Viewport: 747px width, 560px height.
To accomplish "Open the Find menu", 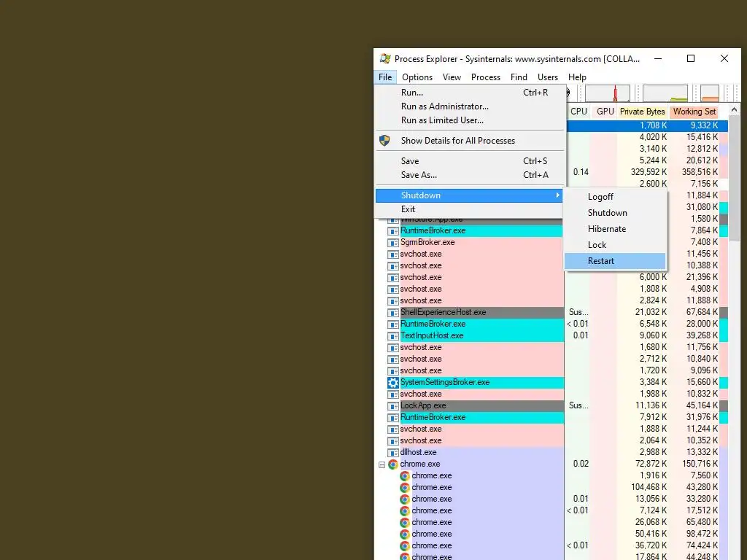I will (x=519, y=77).
